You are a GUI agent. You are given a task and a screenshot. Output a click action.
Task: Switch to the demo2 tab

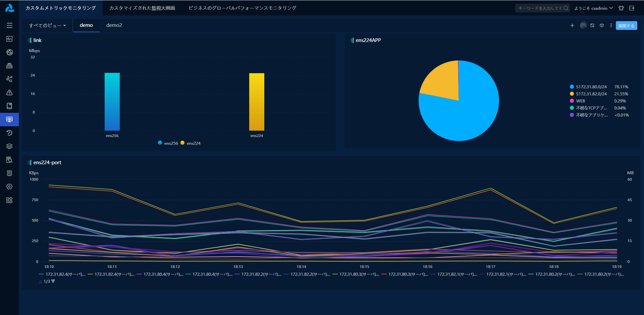pyautogui.click(x=114, y=25)
